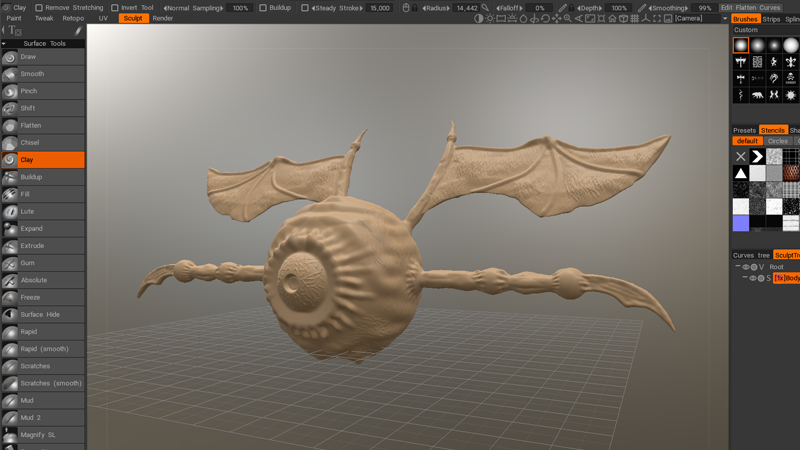Image resolution: width=800 pixels, height=450 pixels.
Task: Collapse the Root tree node
Action: click(x=738, y=266)
